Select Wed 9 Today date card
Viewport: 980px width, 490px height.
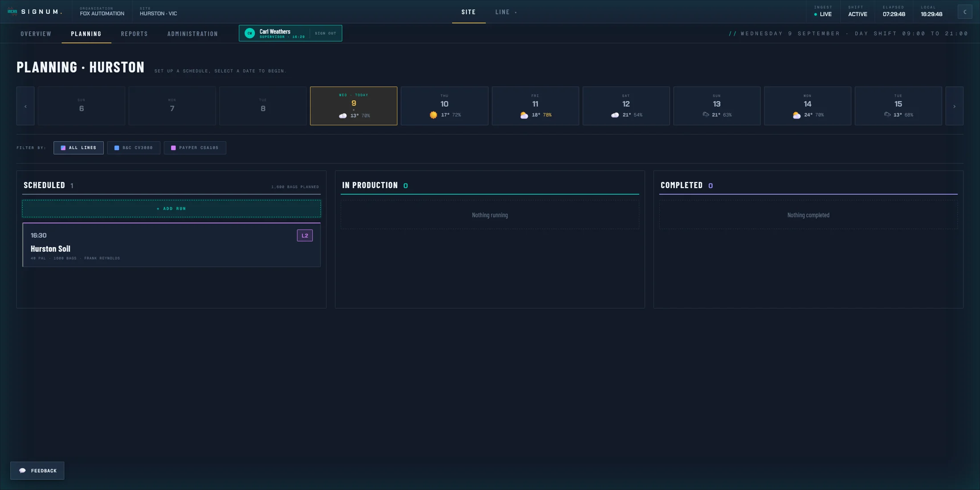(x=354, y=106)
